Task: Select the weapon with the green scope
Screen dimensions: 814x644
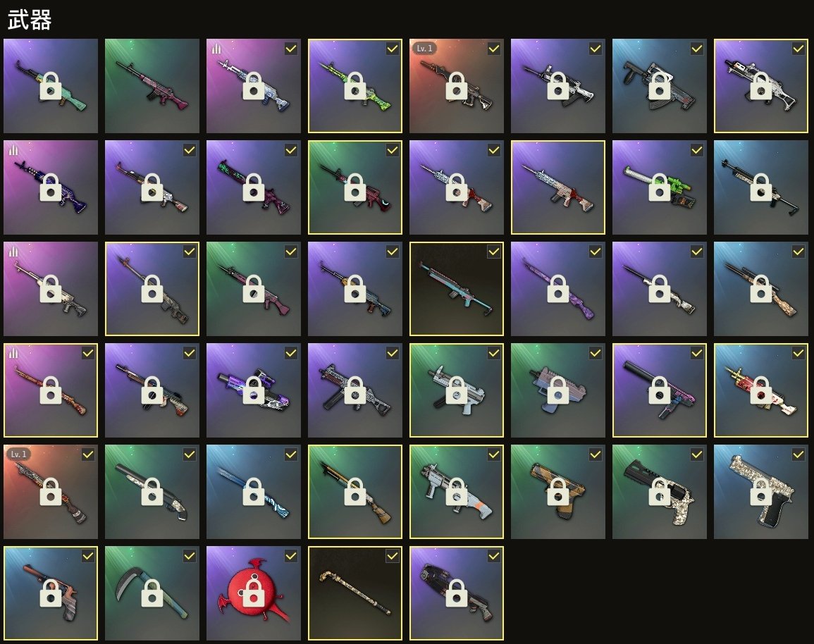Action: [x=659, y=187]
